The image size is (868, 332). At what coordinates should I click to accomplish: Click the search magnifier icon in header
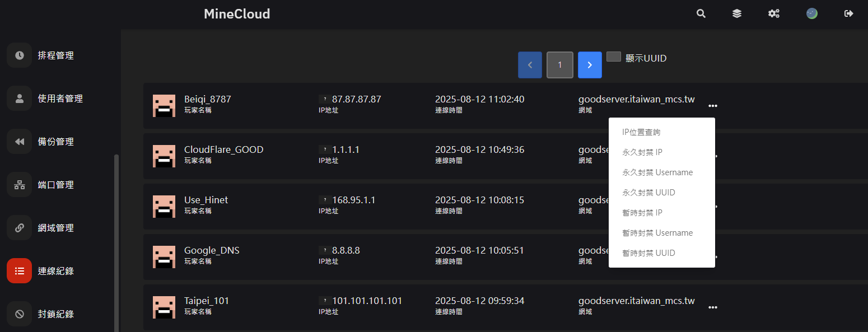pos(701,13)
